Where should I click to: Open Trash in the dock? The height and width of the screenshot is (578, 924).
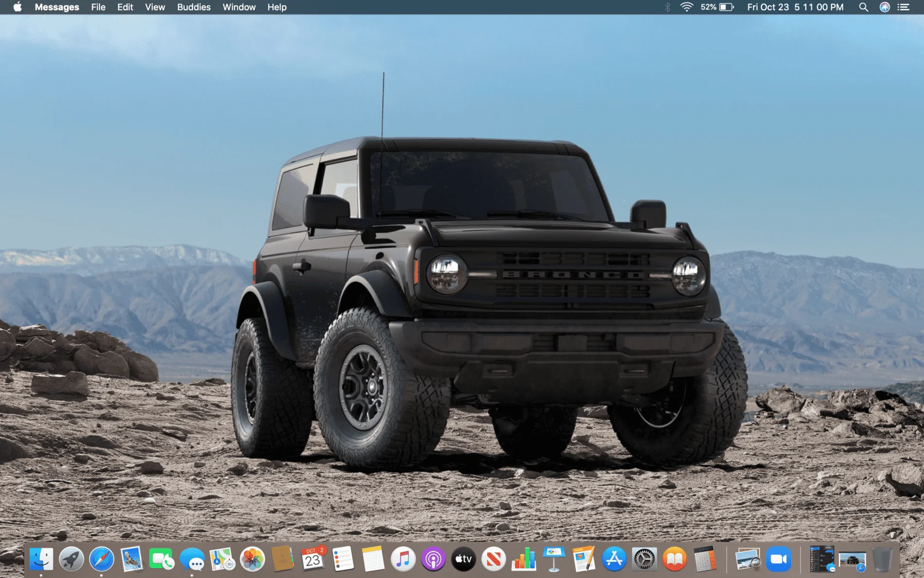[882, 559]
